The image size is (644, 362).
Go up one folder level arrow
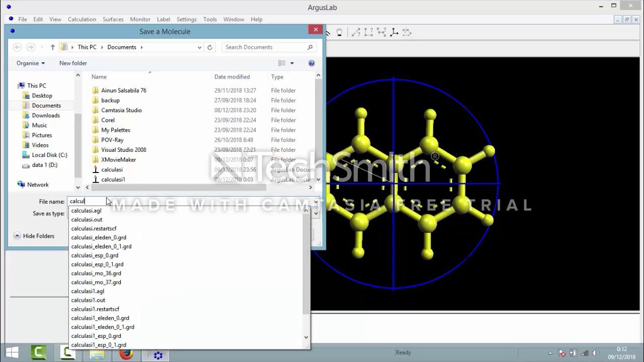52,47
